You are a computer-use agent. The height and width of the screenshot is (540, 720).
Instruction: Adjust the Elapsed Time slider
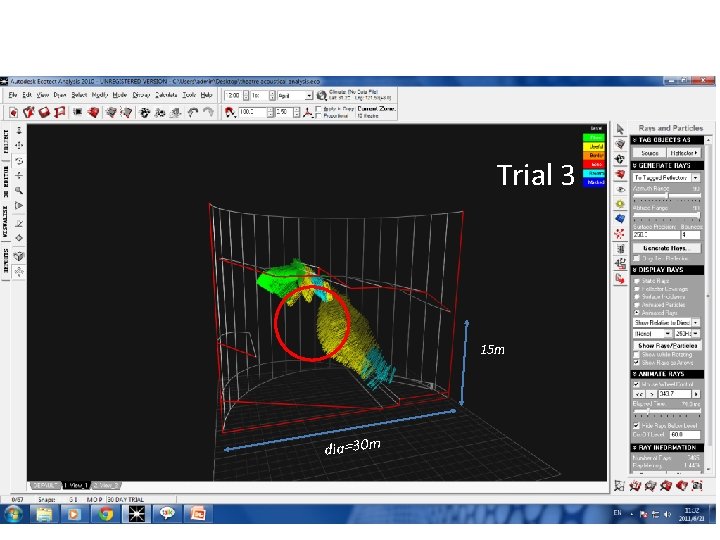click(x=667, y=411)
